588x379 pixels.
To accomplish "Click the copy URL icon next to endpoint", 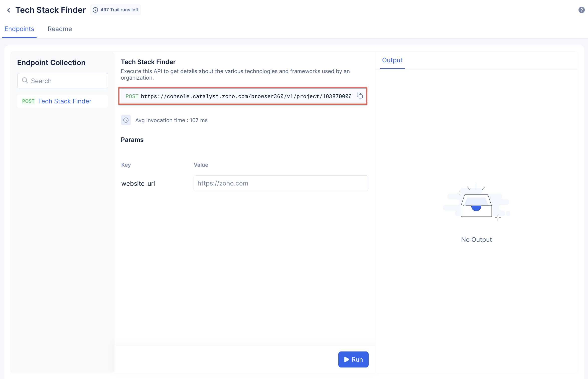I will coord(360,96).
